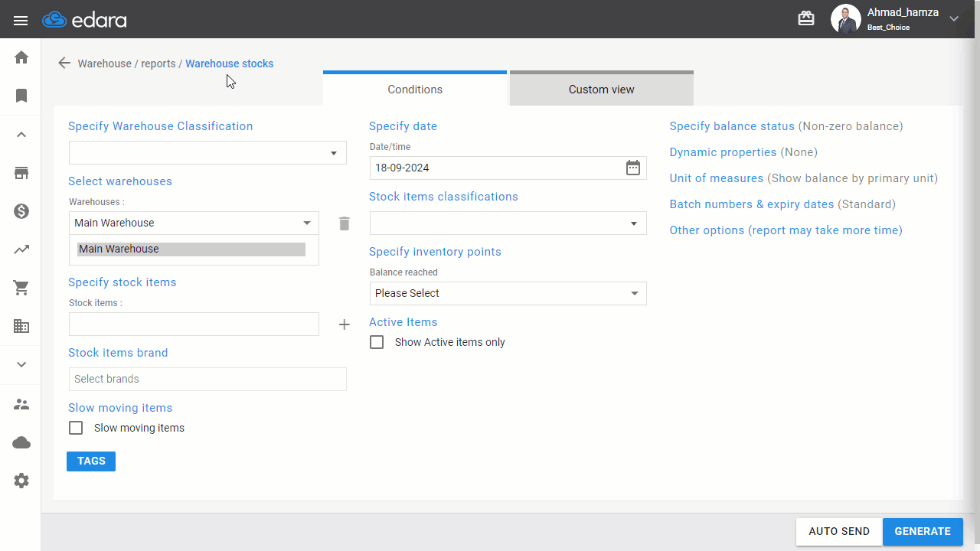Go back using the left arrow

[64, 64]
